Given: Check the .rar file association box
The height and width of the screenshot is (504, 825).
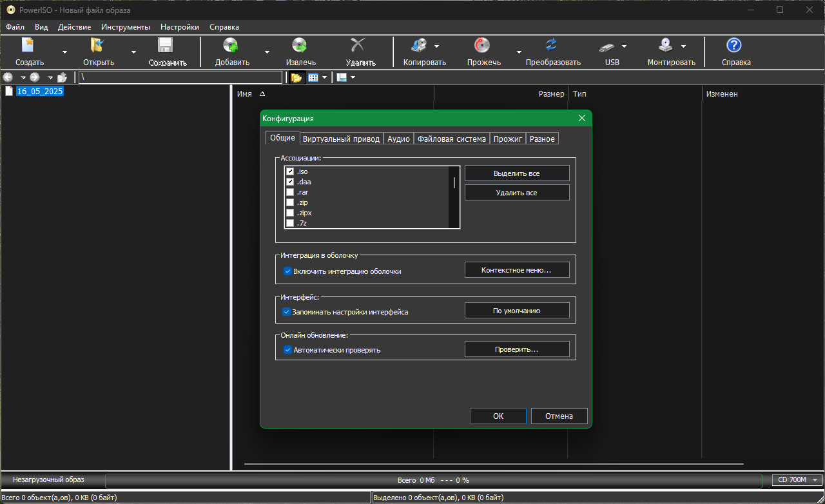Looking at the screenshot, I should (x=290, y=192).
